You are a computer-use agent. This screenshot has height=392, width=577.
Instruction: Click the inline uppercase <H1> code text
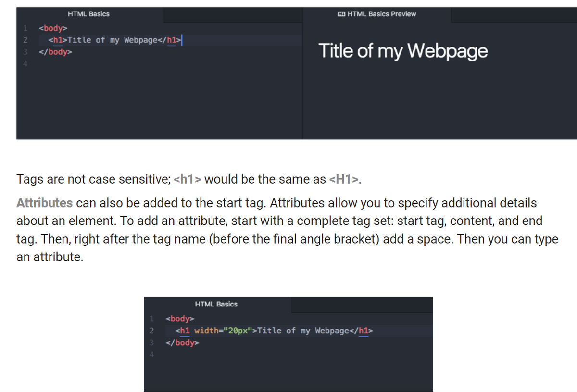click(344, 180)
